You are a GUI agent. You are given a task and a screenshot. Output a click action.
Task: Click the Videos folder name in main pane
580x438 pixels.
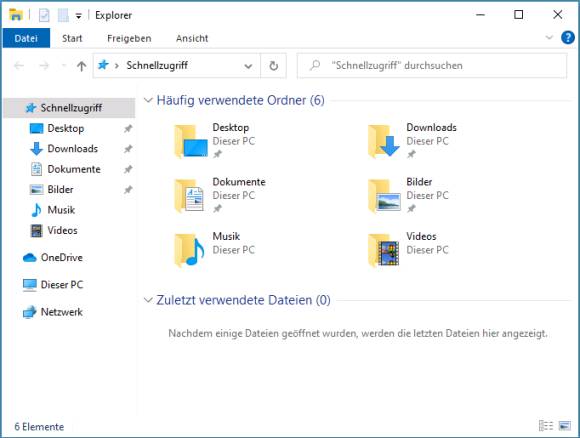click(421, 236)
